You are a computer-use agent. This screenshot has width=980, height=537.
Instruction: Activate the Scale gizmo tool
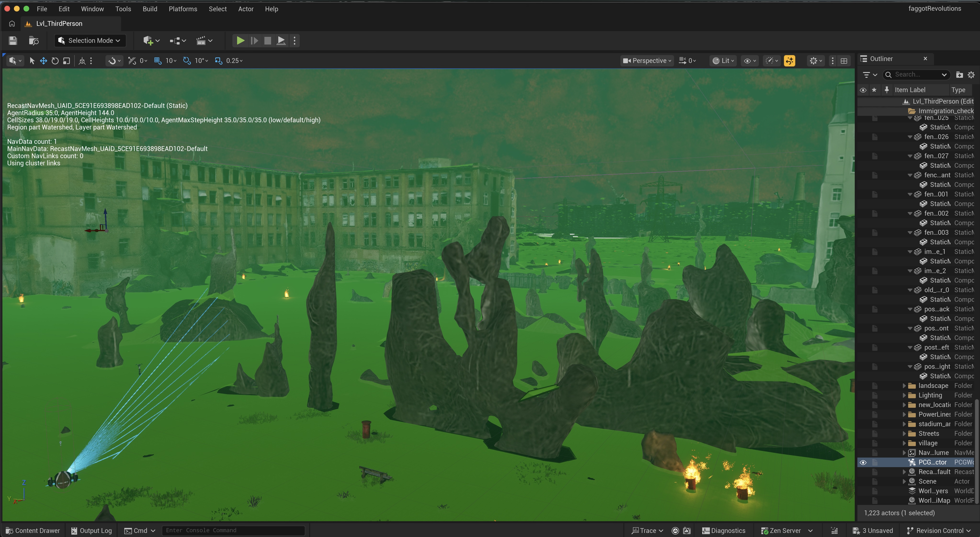(67, 61)
